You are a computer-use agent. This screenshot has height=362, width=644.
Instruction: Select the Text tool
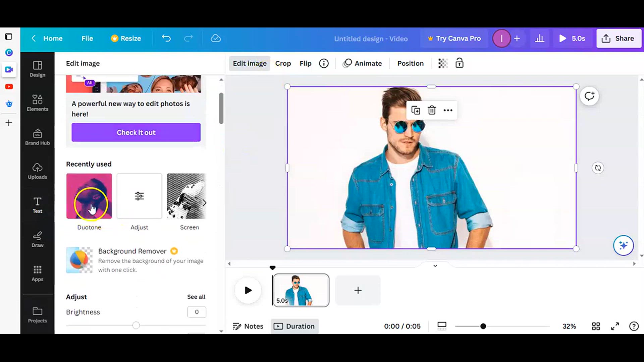37,205
